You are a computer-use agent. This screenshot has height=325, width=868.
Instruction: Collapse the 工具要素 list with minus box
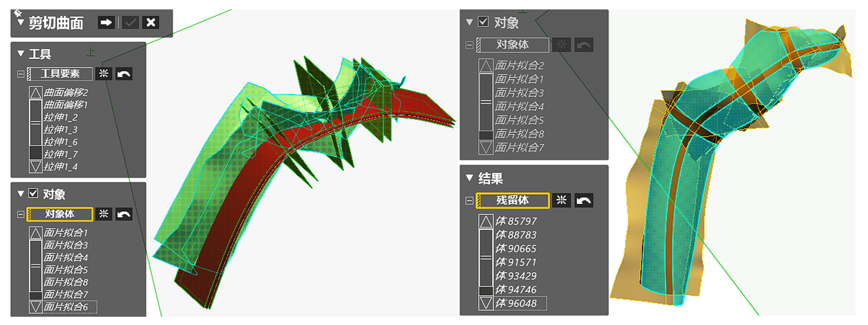pos(20,74)
